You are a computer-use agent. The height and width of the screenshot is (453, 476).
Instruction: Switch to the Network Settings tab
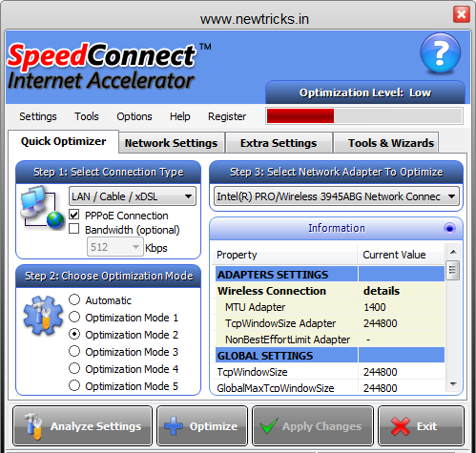point(172,143)
